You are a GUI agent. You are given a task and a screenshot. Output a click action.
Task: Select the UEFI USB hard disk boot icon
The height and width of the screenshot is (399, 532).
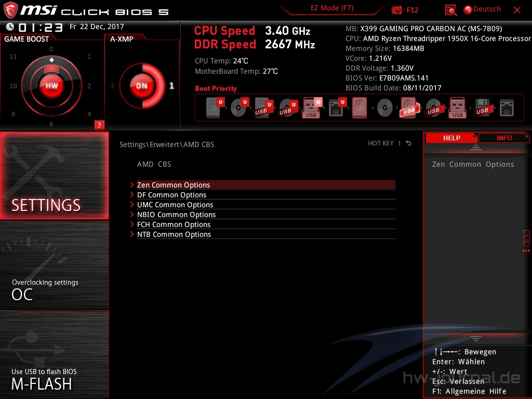(263, 108)
